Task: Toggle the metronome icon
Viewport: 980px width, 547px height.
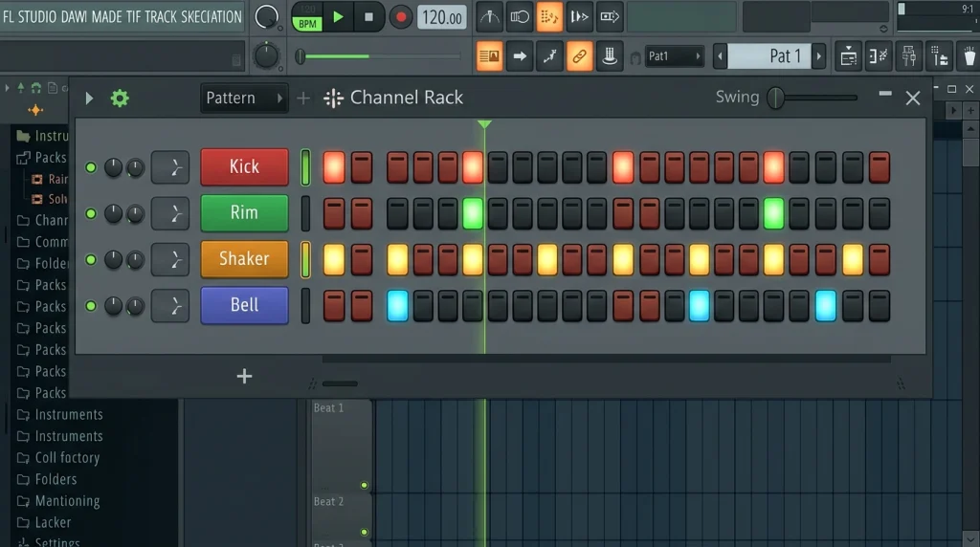Action: click(x=489, y=17)
